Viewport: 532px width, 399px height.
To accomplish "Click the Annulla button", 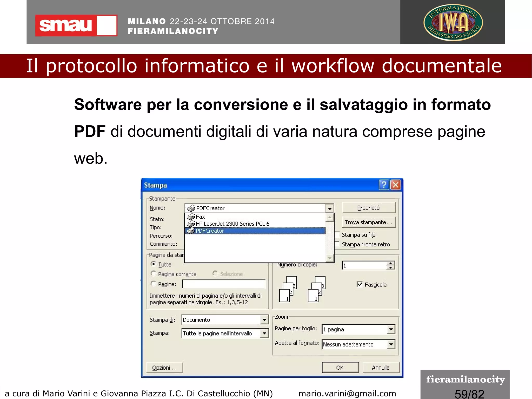I will [x=381, y=368].
